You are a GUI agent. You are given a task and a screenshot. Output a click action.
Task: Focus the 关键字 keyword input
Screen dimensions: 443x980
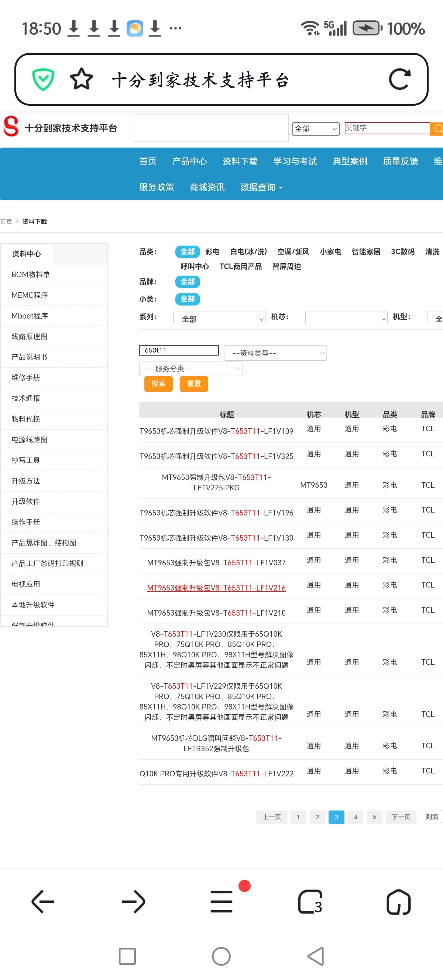pos(387,128)
